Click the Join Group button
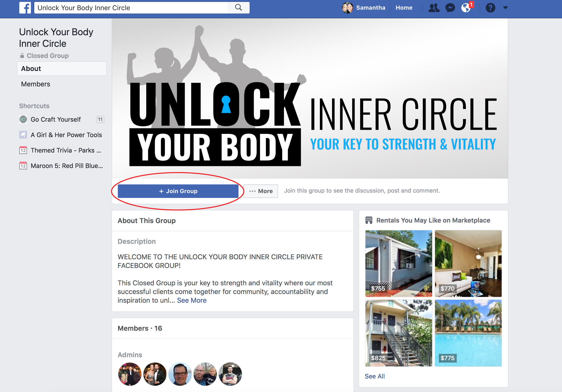The height and width of the screenshot is (392, 562). pyautogui.click(x=178, y=191)
